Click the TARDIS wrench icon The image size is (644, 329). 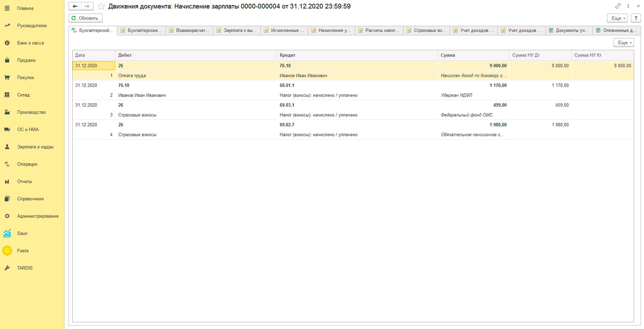[7, 268]
